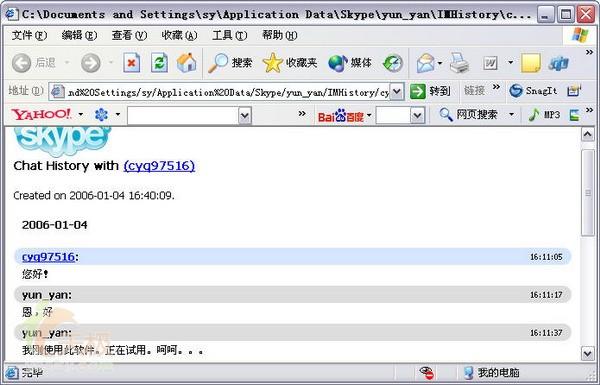The image size is (600, 385).
Task: Click the blue messenger icon beside note
Action: pos(559,64)
